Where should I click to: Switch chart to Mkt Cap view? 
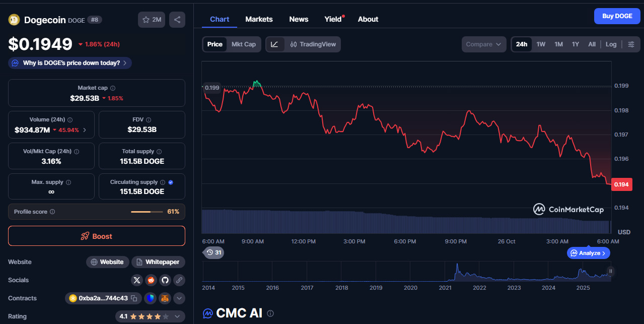point(243,44)
